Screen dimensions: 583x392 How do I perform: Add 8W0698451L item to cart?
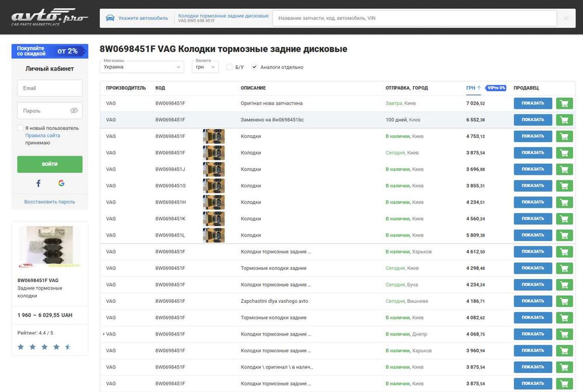click(x=564, y=235)
